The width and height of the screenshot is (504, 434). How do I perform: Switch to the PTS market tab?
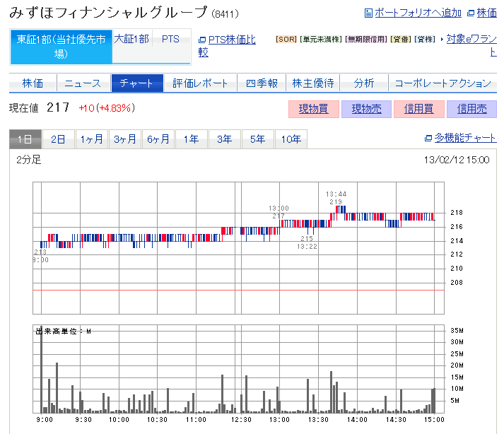tap(170, 40)
